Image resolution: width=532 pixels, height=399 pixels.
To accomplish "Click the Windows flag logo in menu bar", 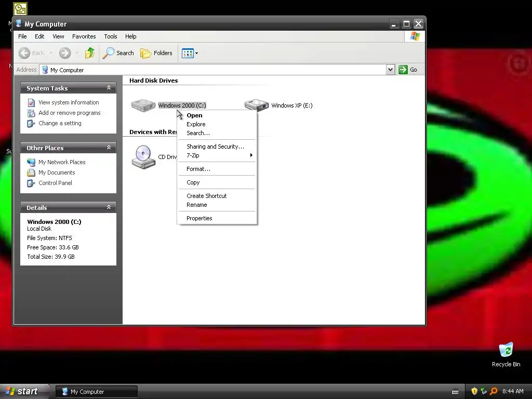I will (x=415, y=36).
